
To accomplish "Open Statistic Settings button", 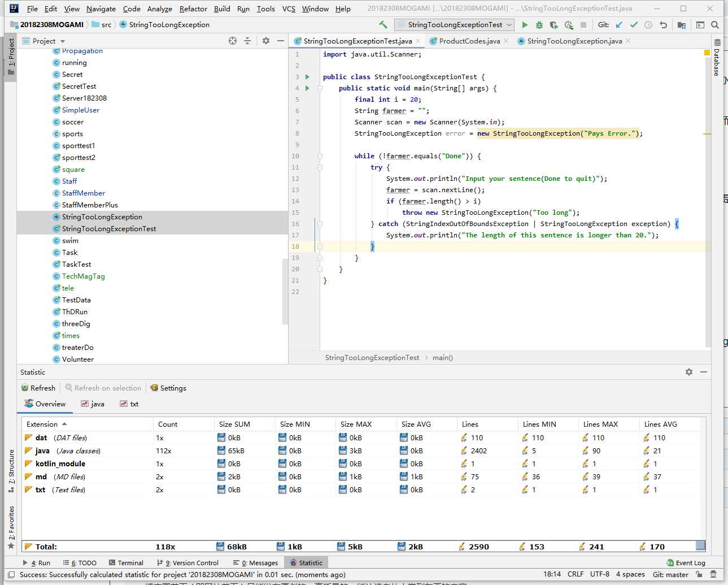I will click(168, 388).
